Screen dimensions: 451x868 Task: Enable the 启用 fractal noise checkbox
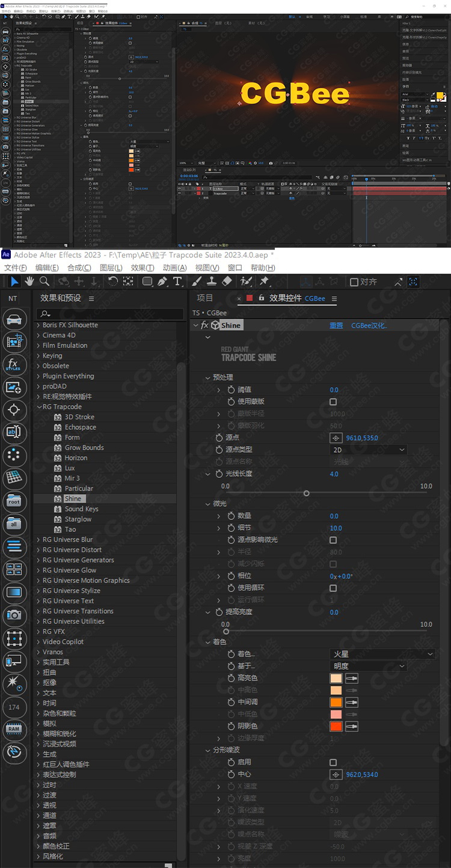coord(333,763)
